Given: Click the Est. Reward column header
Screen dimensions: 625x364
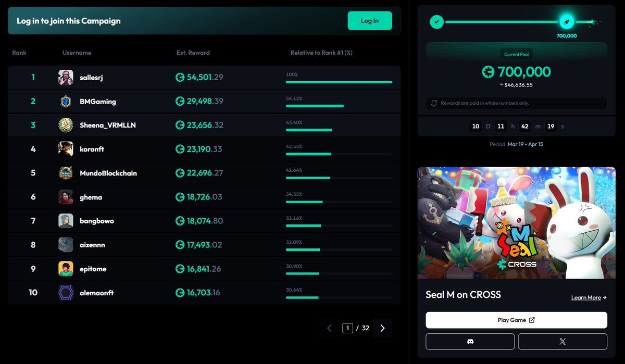Looking at the screenshot, I should tap(193, 53).
